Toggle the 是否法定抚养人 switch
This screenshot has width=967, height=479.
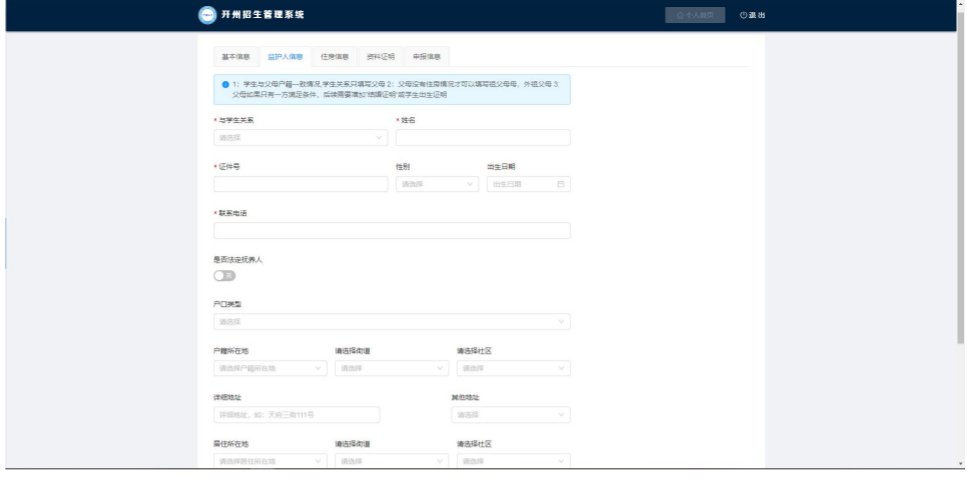click(x=225, y=275)
